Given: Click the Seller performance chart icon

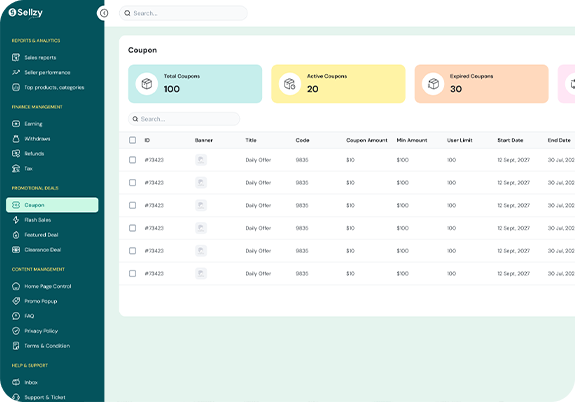Looking at the screenshot, I should (x=16, y=72).
